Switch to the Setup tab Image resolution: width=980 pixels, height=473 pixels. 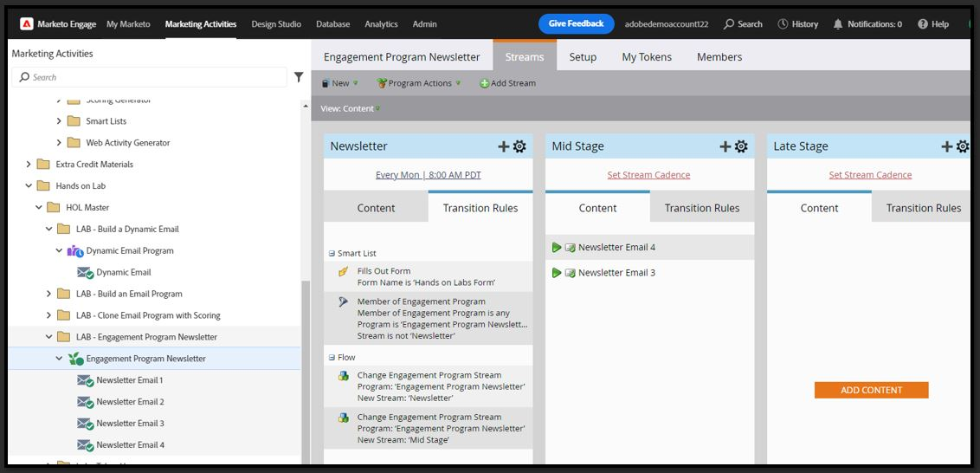click(x=583, y=57)
